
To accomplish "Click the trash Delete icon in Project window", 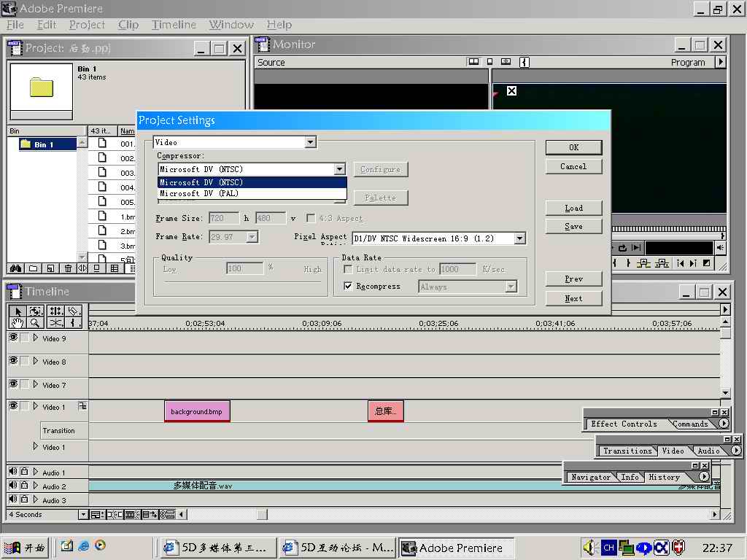I will coord(68,268).
